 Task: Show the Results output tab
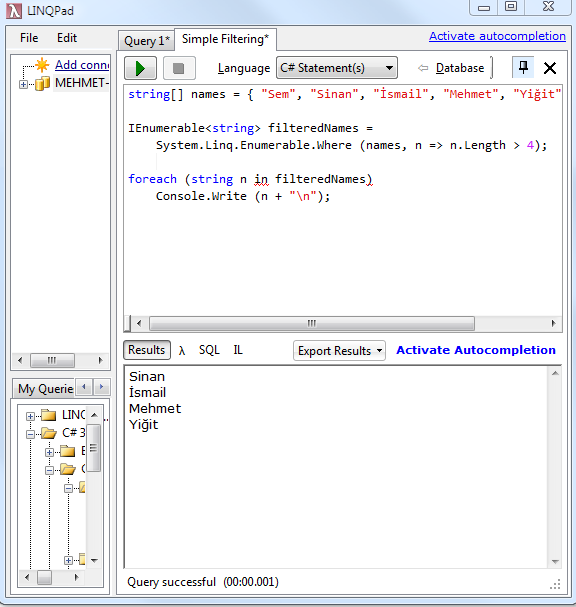pos(147,350)
